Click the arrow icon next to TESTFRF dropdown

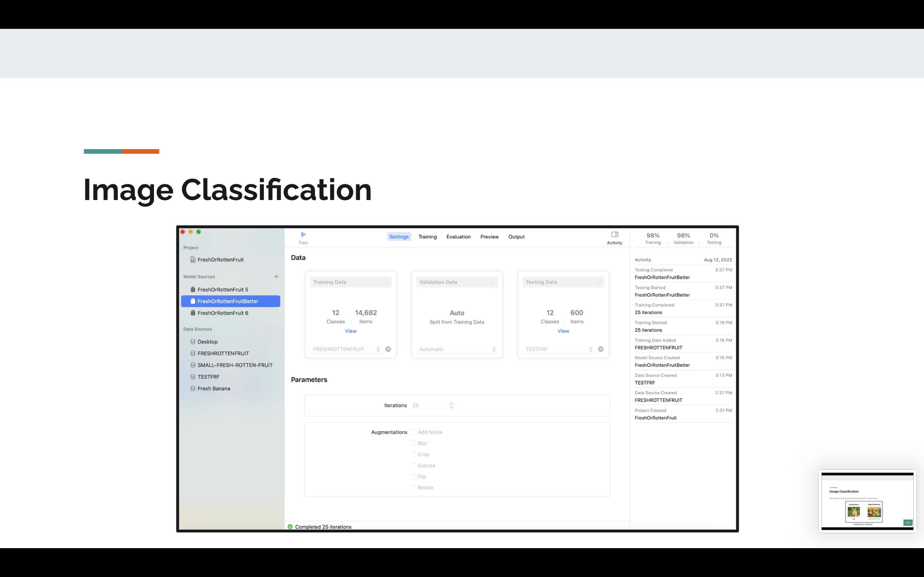pyautogui.click(x=601, y=349)
